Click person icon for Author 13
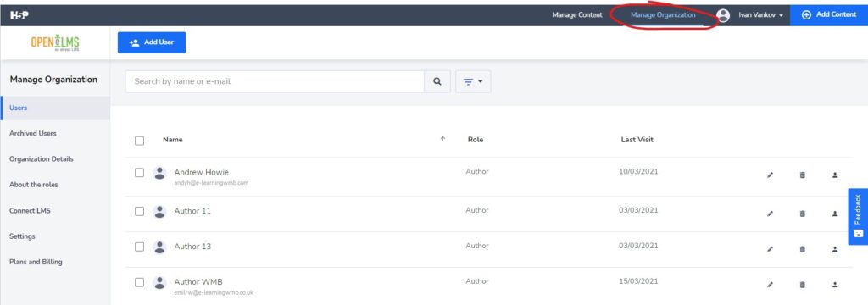 tap(835, 249)
